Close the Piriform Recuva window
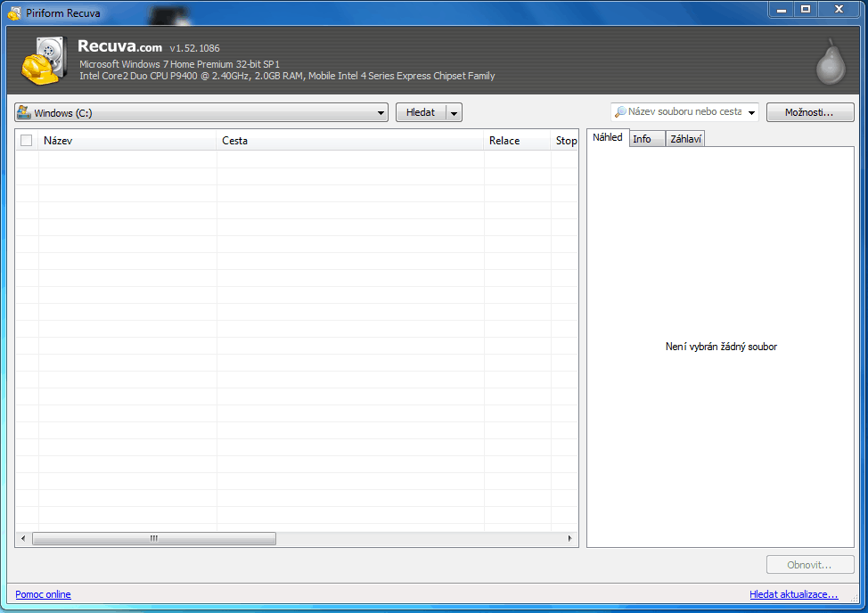 [839, 10]
